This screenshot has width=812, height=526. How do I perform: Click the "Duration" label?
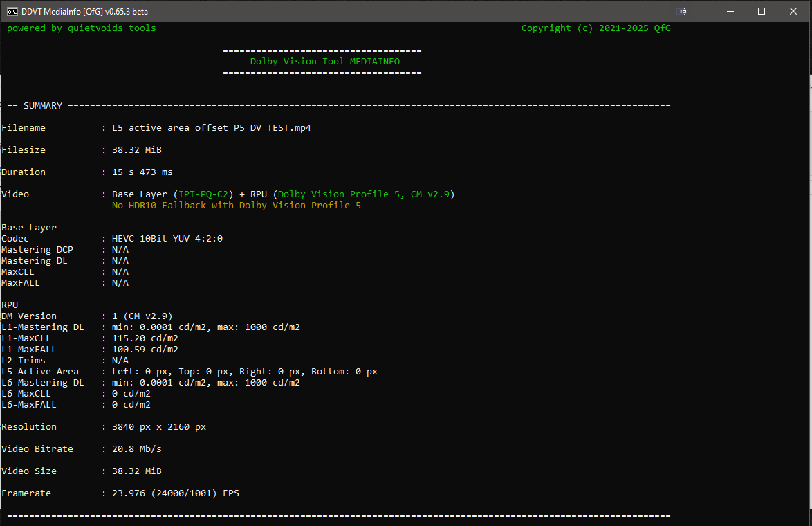coord(24,172)
